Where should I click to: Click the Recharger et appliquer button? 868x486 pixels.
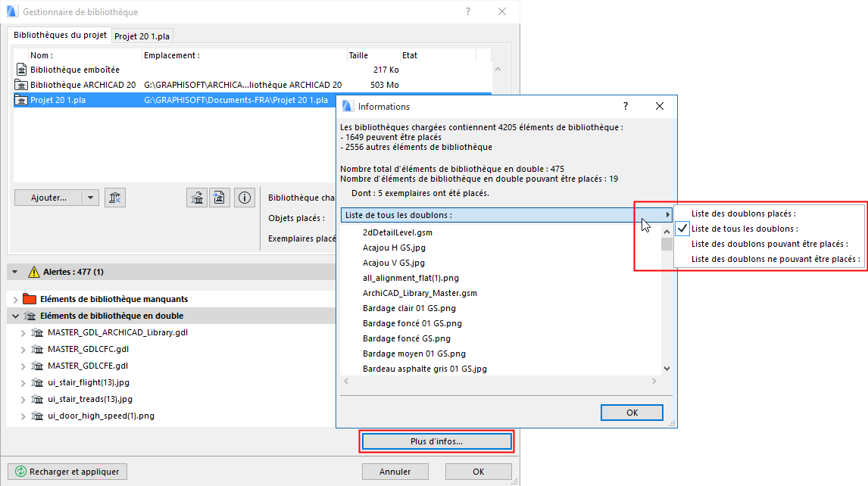point(67,472)
